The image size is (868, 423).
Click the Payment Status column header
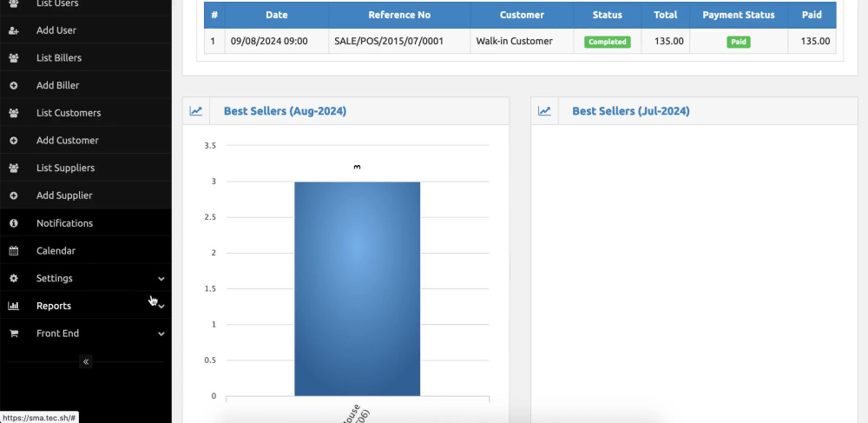[x=739, y=15]
